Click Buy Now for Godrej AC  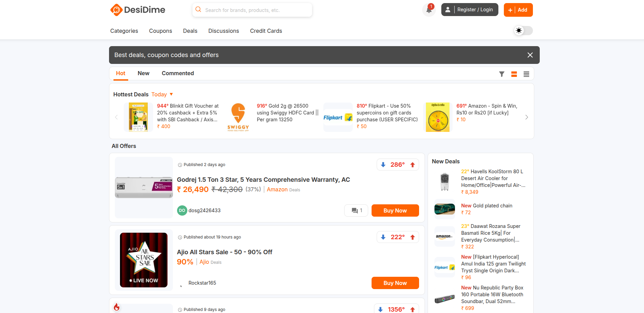pos(395,210)
